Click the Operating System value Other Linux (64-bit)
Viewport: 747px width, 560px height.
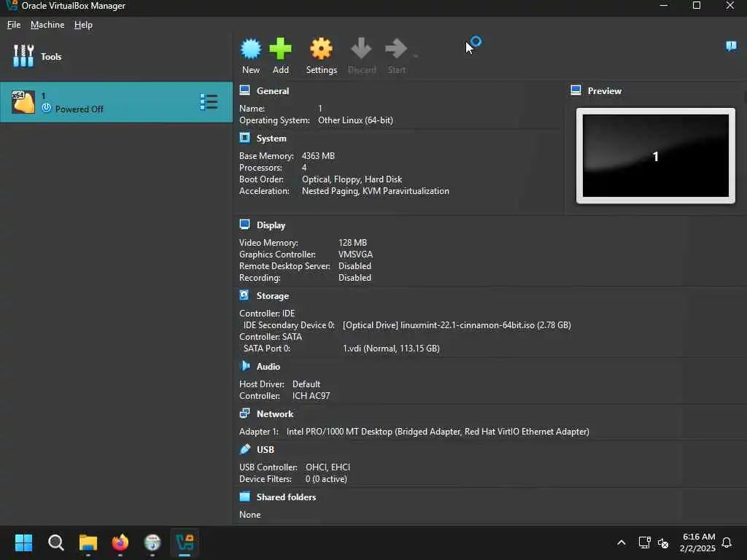tap(355, 120)
